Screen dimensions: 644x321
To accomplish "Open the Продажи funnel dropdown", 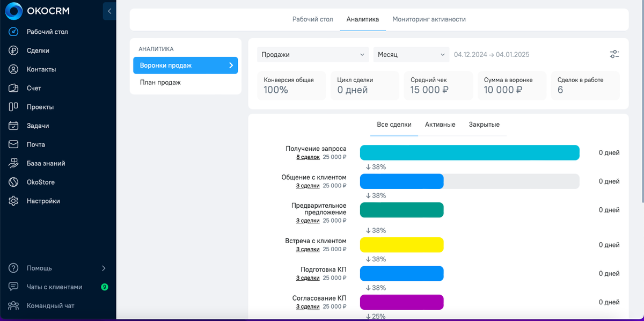I will click(313, 54).
